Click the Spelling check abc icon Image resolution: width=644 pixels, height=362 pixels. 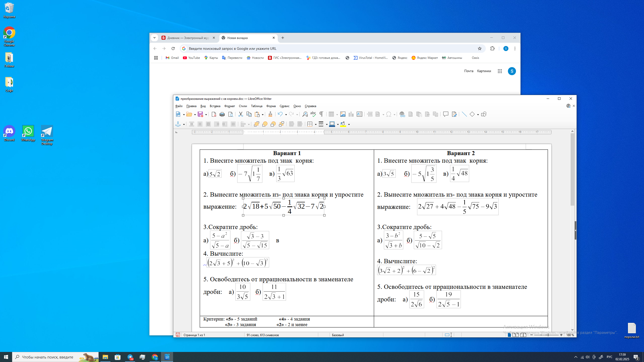[x=313, y=114]
